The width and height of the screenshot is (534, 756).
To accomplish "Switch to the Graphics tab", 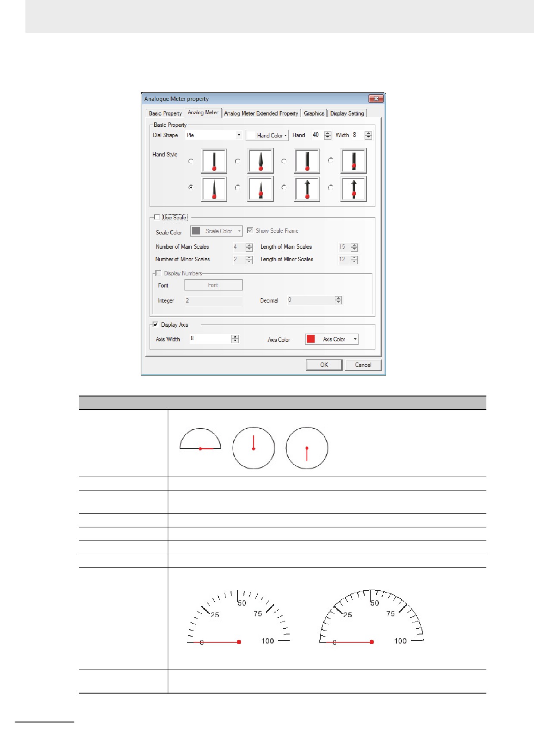I will tap(314, 113).
